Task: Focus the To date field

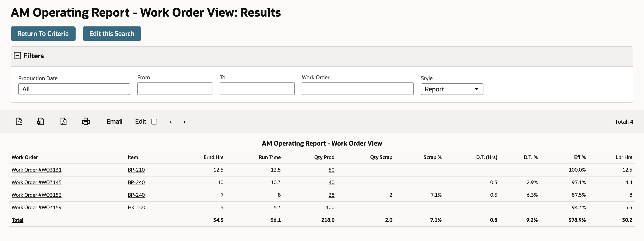Action: pos(257,89)
